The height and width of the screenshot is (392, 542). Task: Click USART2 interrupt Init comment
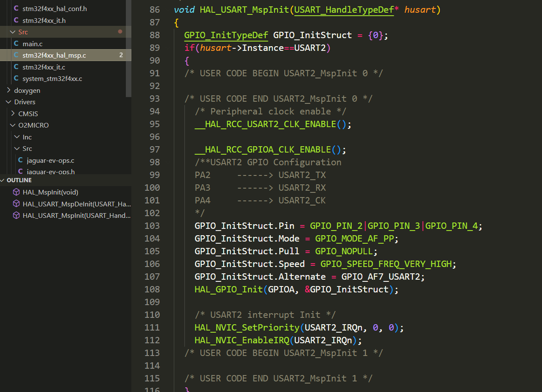point(265,315)
